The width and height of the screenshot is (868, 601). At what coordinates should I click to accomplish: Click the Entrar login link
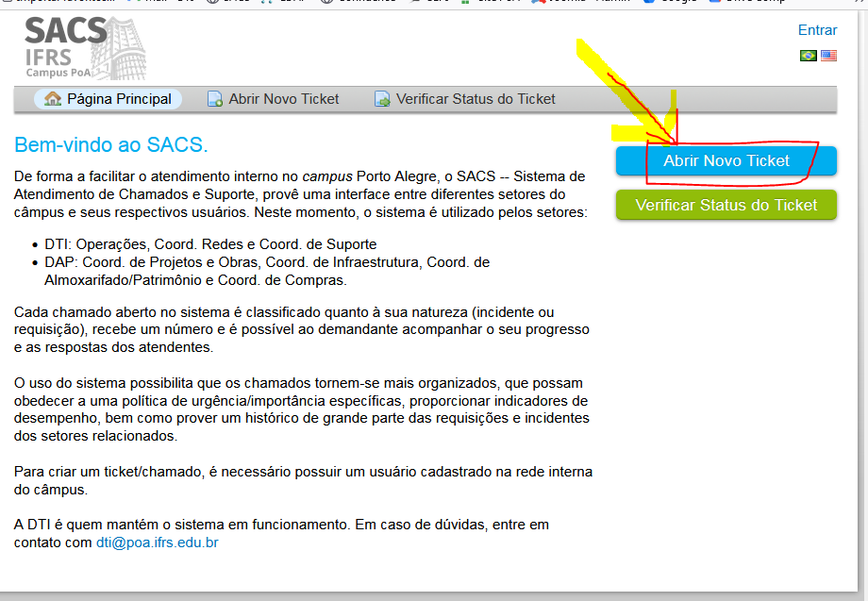(817, 30)
